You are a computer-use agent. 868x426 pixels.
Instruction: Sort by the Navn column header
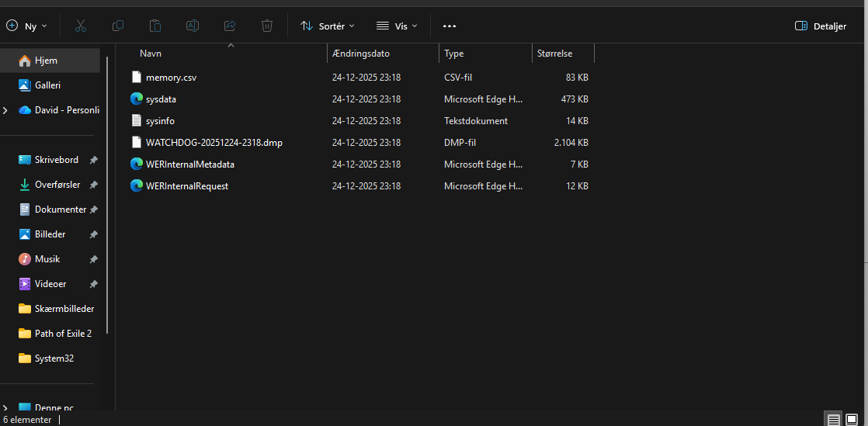[151, 54]
